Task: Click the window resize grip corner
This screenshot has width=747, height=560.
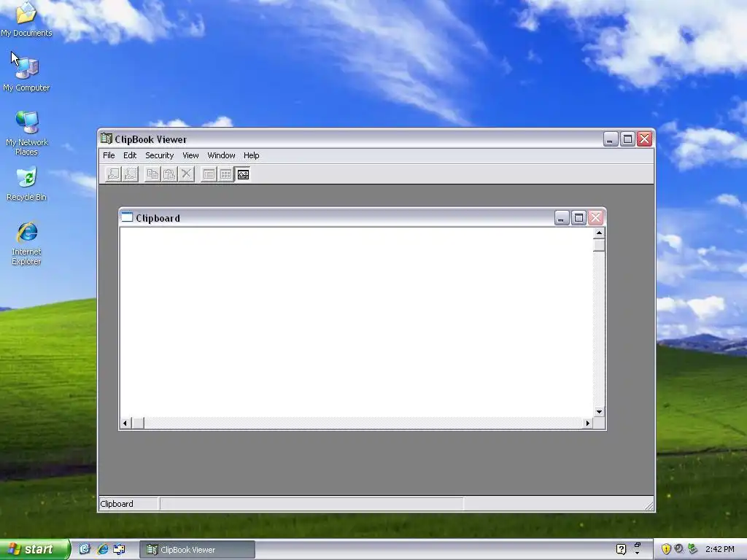Action: click(x=649, y=506)
